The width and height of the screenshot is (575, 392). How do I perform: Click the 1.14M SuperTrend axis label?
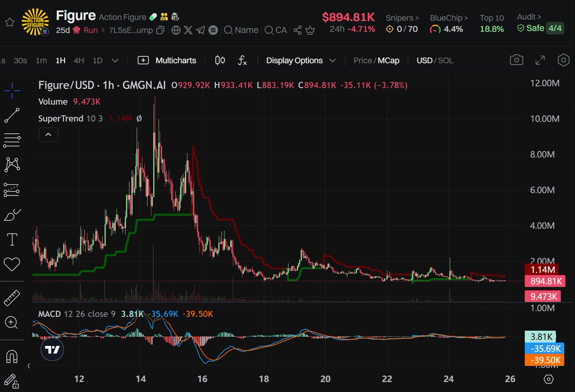coord(542,270)
